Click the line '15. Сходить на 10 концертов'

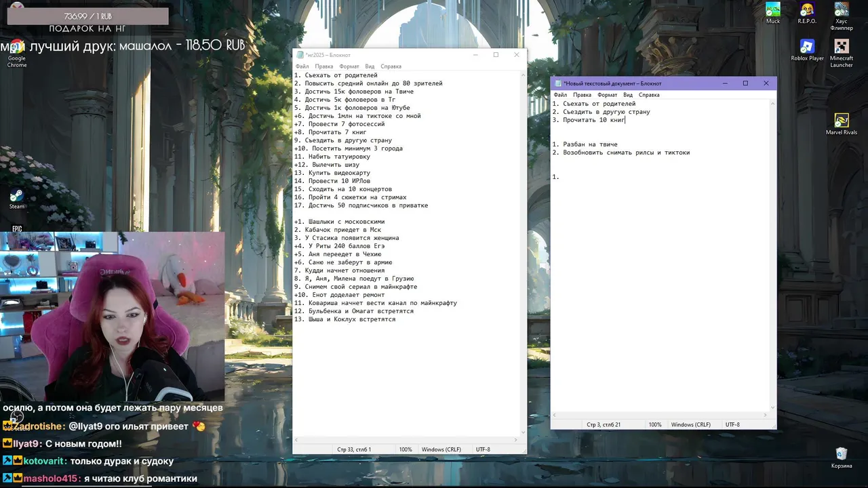[x=343, y=189]
